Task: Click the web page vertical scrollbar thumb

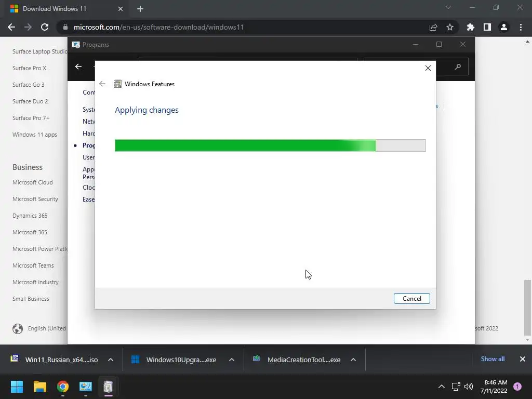Action: (x=527, y=308)
